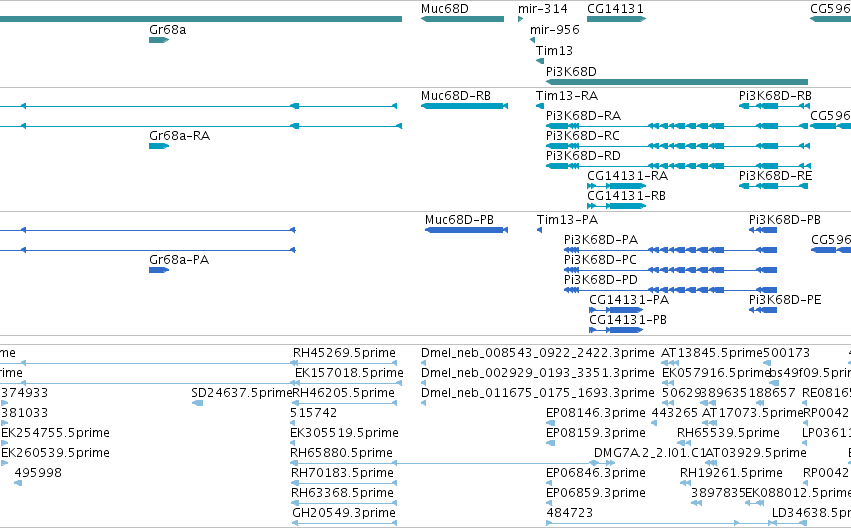Select the Pi3K68D gene bar
The height and width of the screenshot is (528, 851).
[677, 82]
